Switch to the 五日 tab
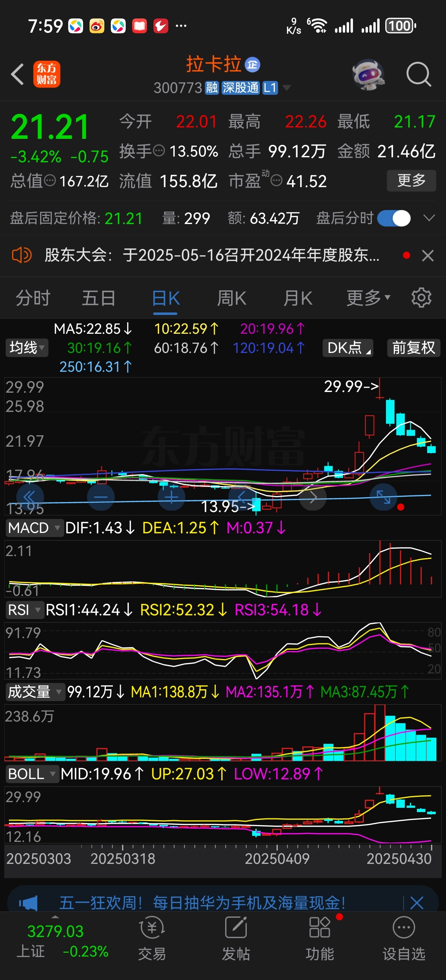 click(x=99, y=298)
